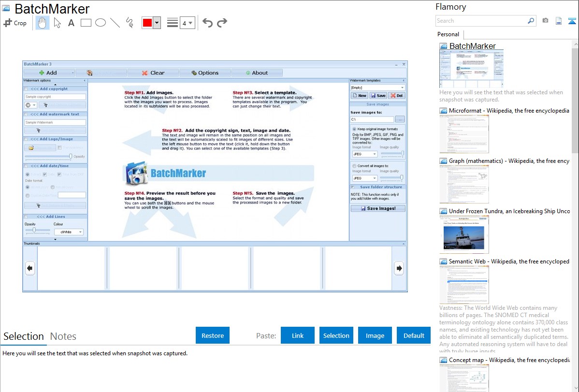The width and height of the screenshot is (579, 392).
Task: Choose the arrow pointer selection tool
Action: (x=57, y=23)
